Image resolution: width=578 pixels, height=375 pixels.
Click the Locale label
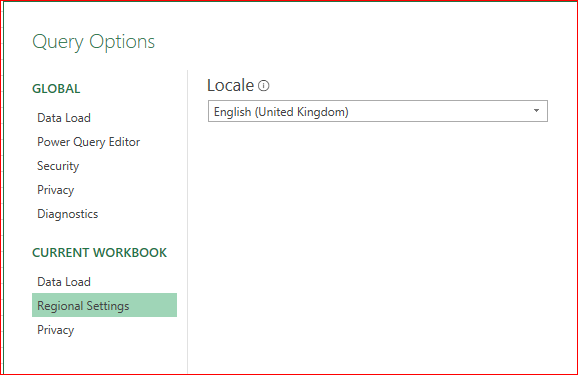(x=230, y=86)
